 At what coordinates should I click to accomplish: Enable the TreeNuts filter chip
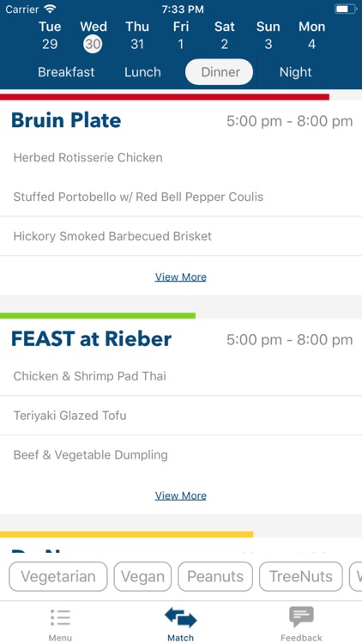[x=301, y=577]
